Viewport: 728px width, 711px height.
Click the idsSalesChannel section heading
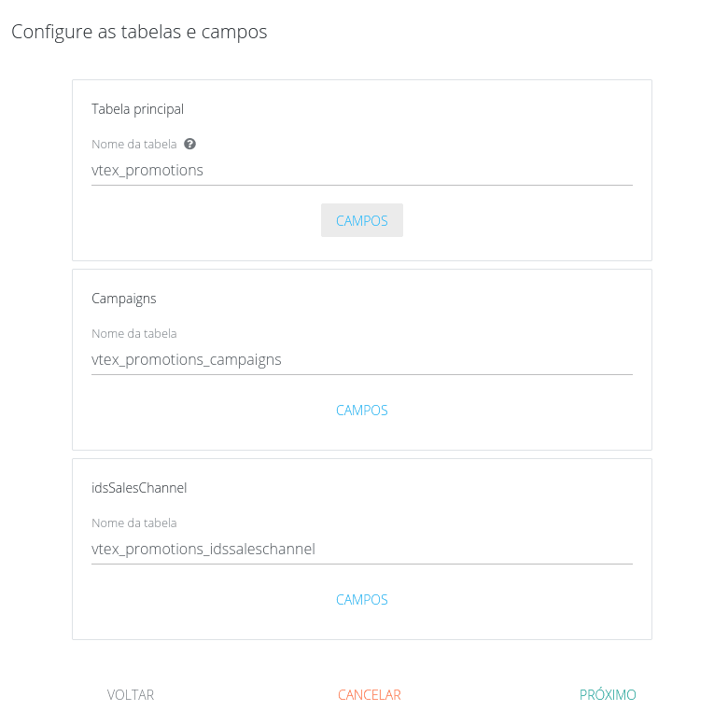pos(139,488)
